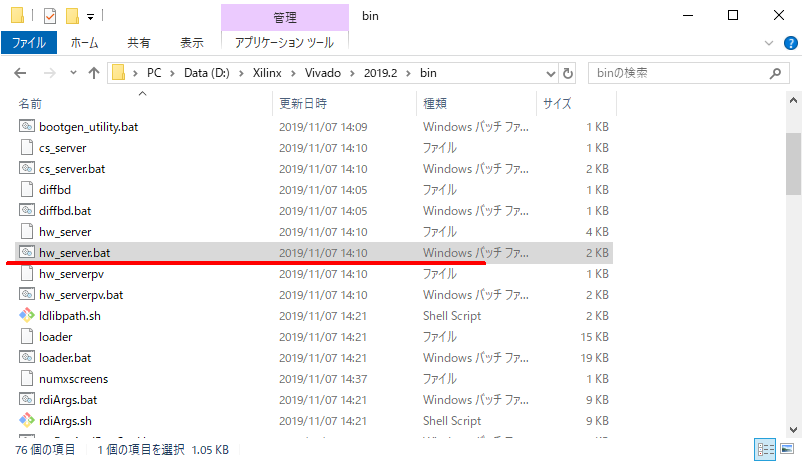Click the Properties quick access icon
Image resolution: width=803 pixels, height=462 pixels.
pos(50,16)
